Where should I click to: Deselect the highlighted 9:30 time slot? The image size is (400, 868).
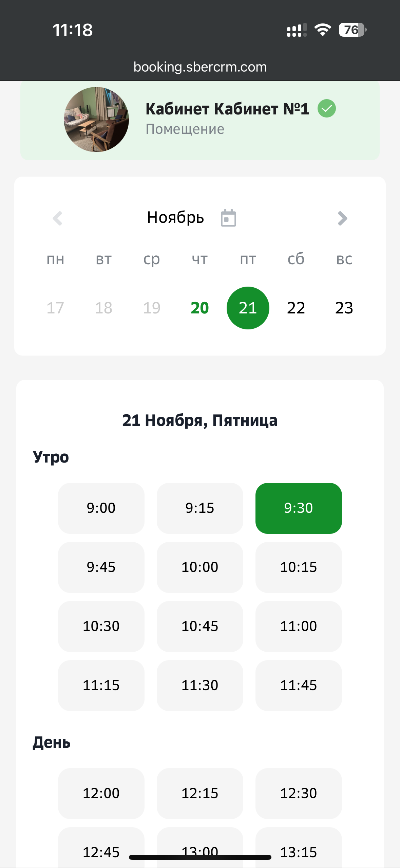point(299,508)
